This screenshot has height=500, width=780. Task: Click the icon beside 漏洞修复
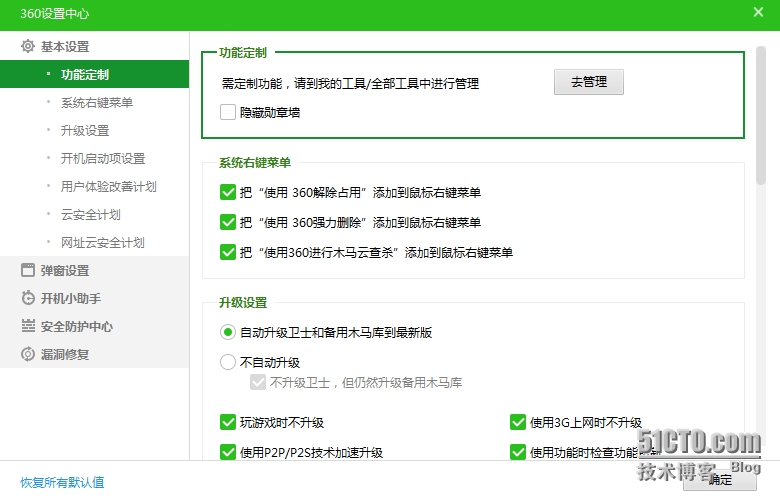coord(28,354)
